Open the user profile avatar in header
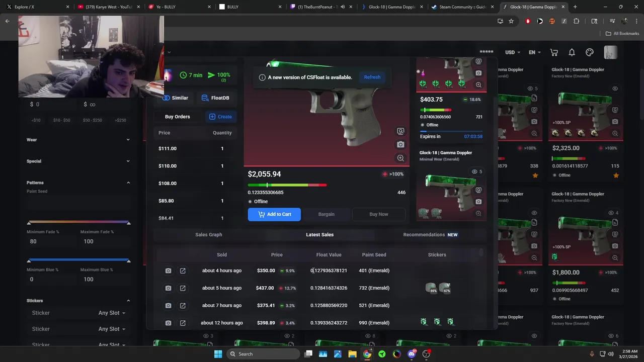Screen dimensions: 644x362 pos(610,52)
